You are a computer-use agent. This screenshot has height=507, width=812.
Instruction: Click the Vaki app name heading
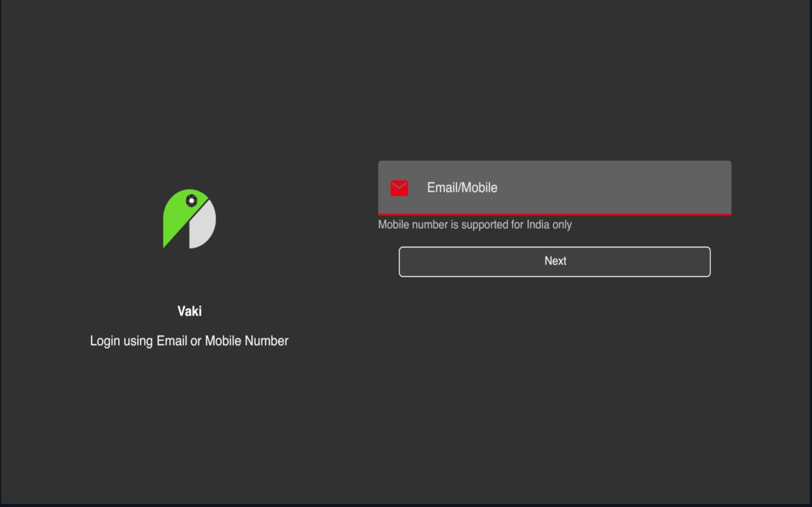[x=189, y=311]
